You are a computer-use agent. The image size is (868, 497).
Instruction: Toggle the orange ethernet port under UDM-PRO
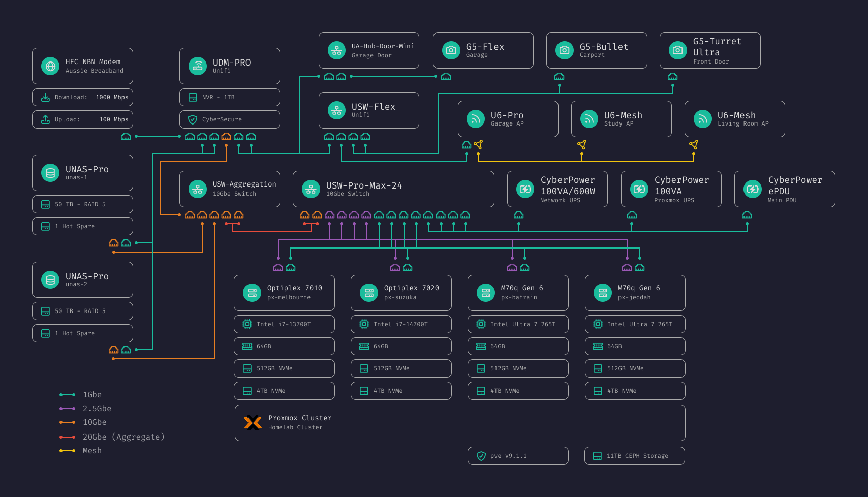[226, 136]
